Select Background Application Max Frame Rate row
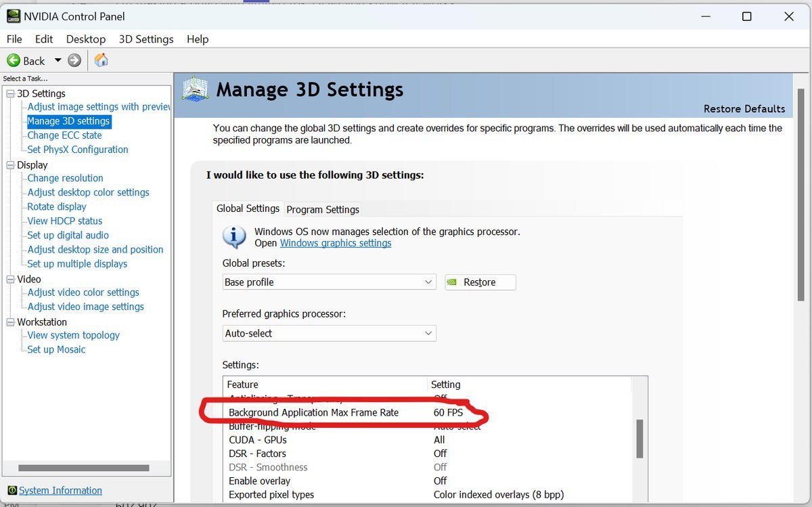 tap(428, 412)
